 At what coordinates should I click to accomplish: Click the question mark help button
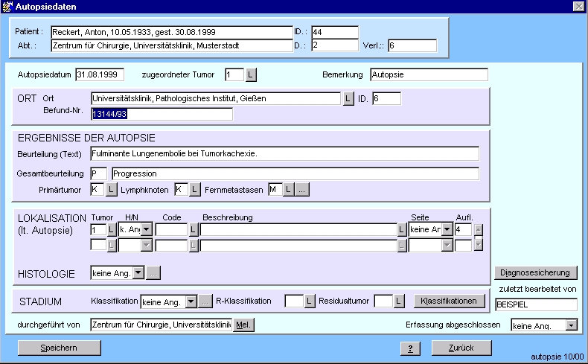tap(410, 348)
